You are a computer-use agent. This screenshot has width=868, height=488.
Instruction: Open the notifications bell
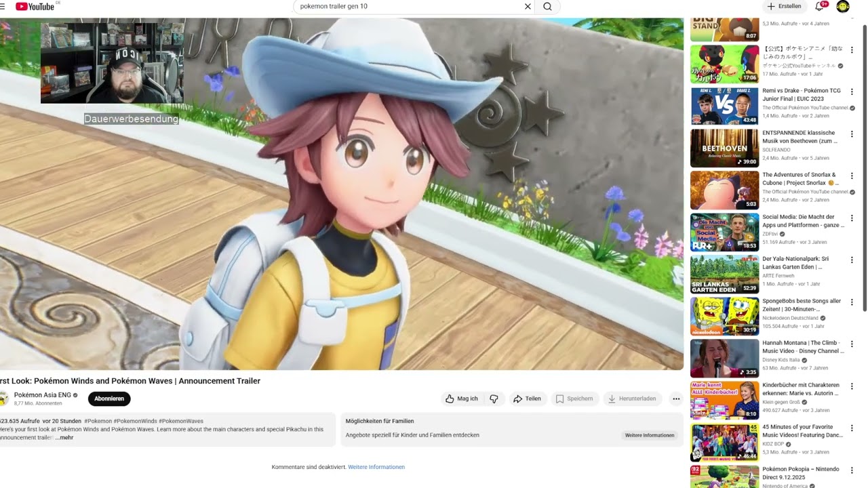click(820, 6)
